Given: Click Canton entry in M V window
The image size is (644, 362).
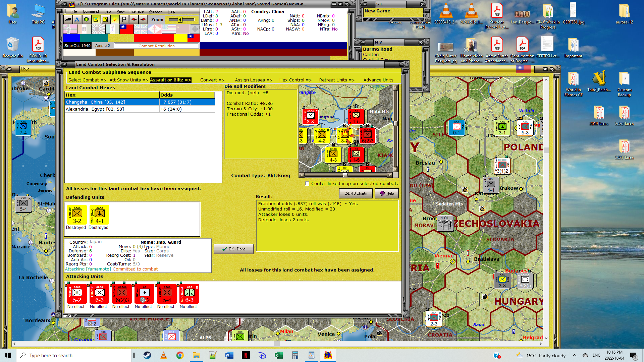Looking at the screenshot, I should (371, 54).
